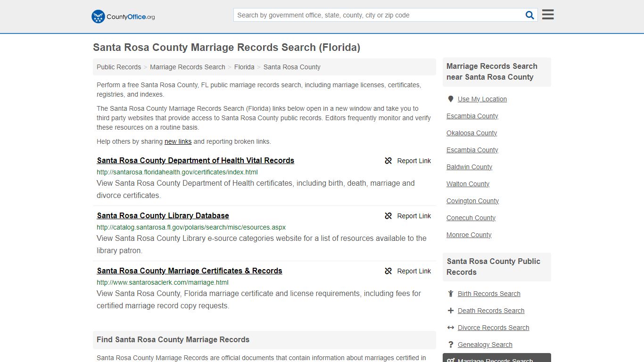
Task: Click Report Link icon for Library Database
Action: point(388,216)
